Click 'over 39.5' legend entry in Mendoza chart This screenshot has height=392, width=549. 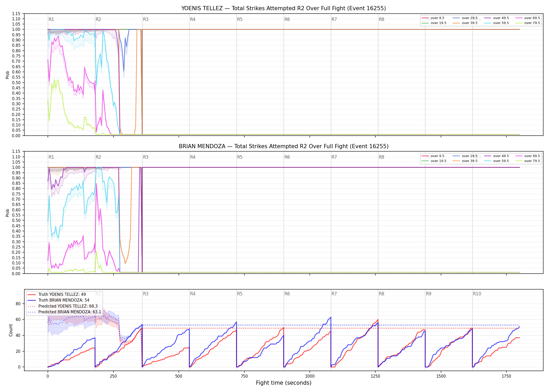465,161
